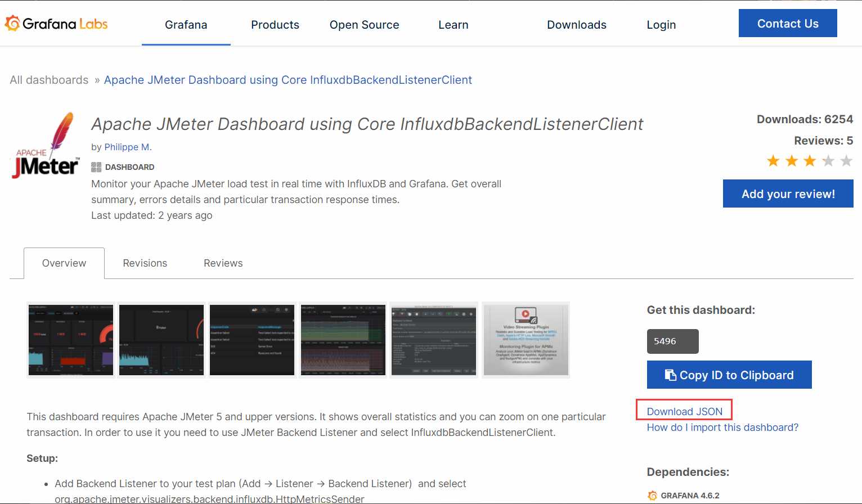Click Login in top navigation
Screen dimensions: 862x504
pyautogui.click(x=661, y=25)
